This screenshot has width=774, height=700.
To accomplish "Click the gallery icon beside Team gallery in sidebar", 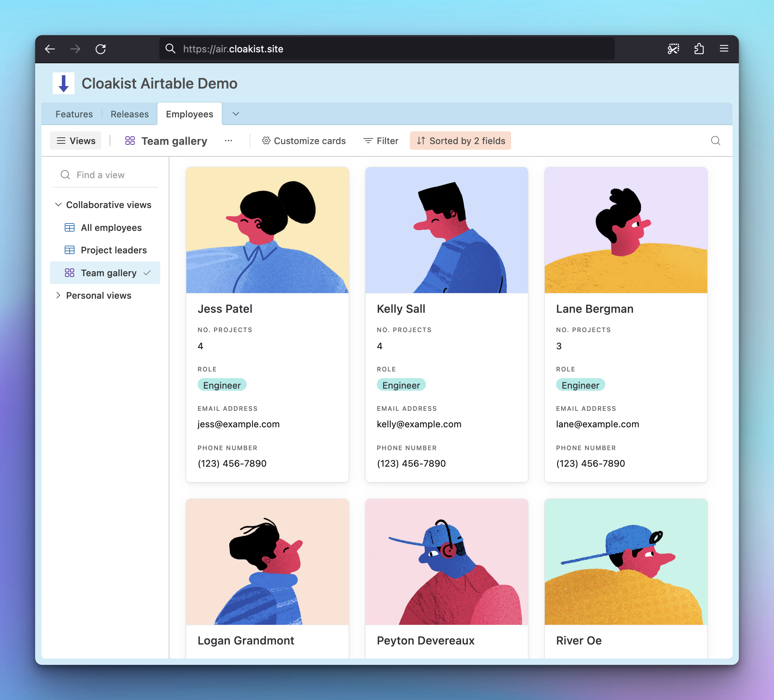I will tap(70, 273).
